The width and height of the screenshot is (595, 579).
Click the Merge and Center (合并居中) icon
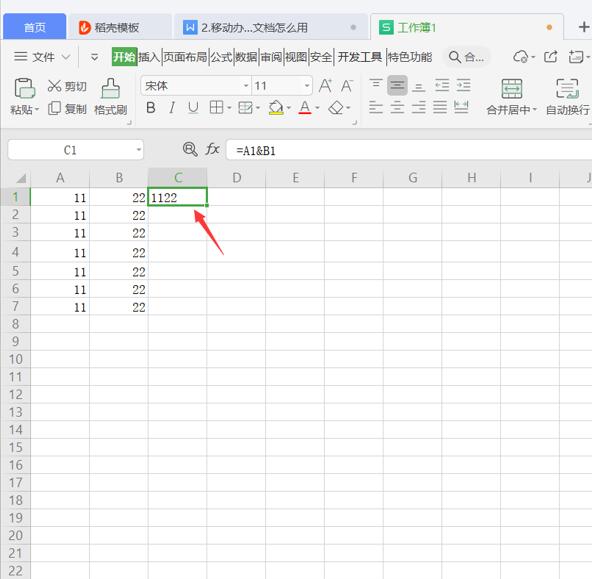click(x=512, y=89)
